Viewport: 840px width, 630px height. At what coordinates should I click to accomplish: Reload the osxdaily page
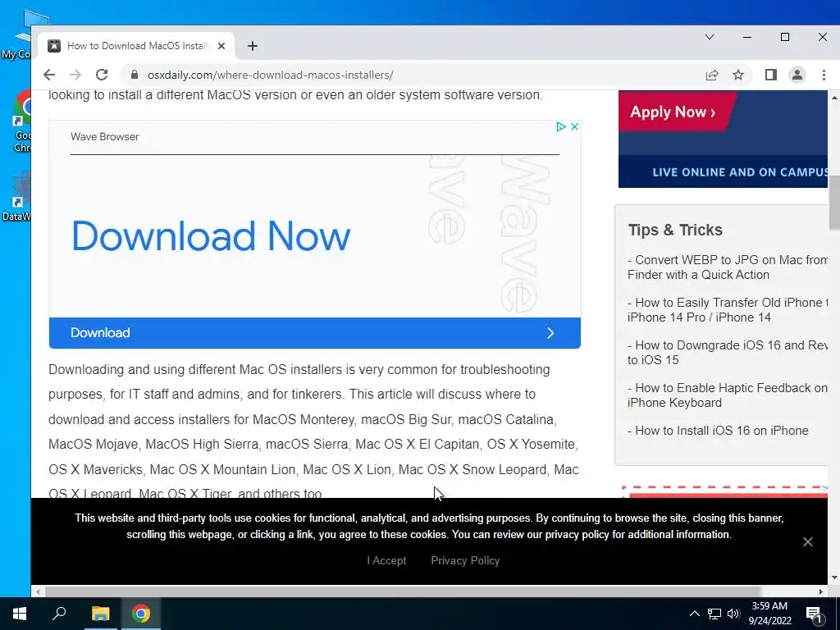[102, 75]
